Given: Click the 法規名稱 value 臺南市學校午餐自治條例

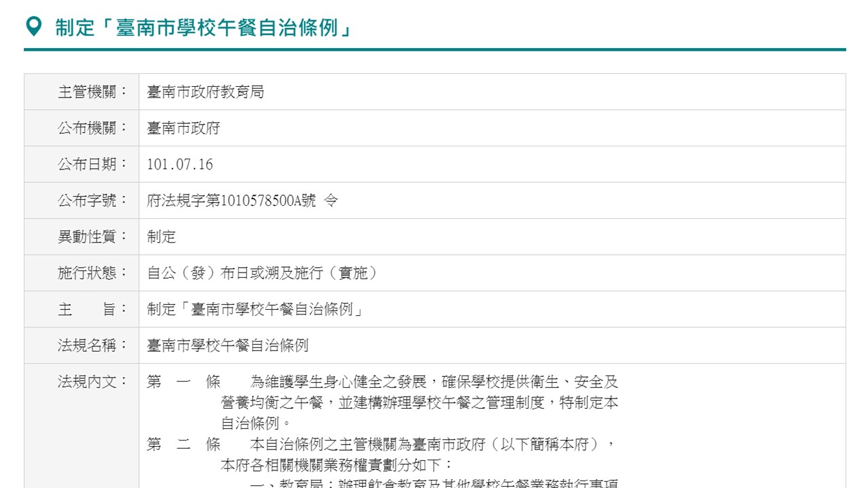Looking at the screenshot, I should (228, 346).
